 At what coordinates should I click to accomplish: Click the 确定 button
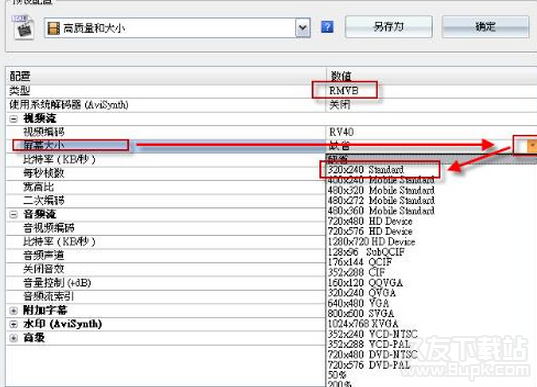[x=486, y=27]
